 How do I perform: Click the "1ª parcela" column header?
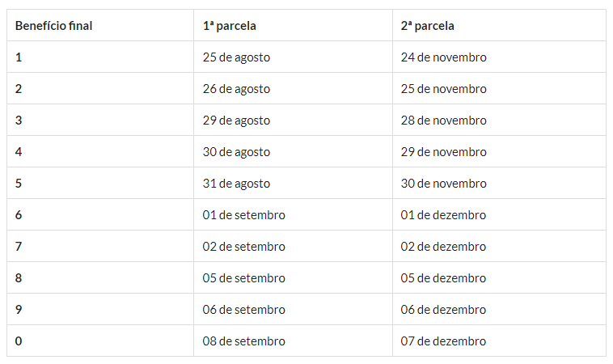230,26
